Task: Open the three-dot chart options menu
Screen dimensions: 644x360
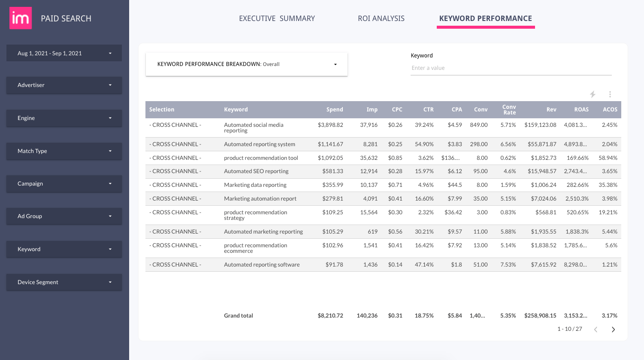Action: 610,94
